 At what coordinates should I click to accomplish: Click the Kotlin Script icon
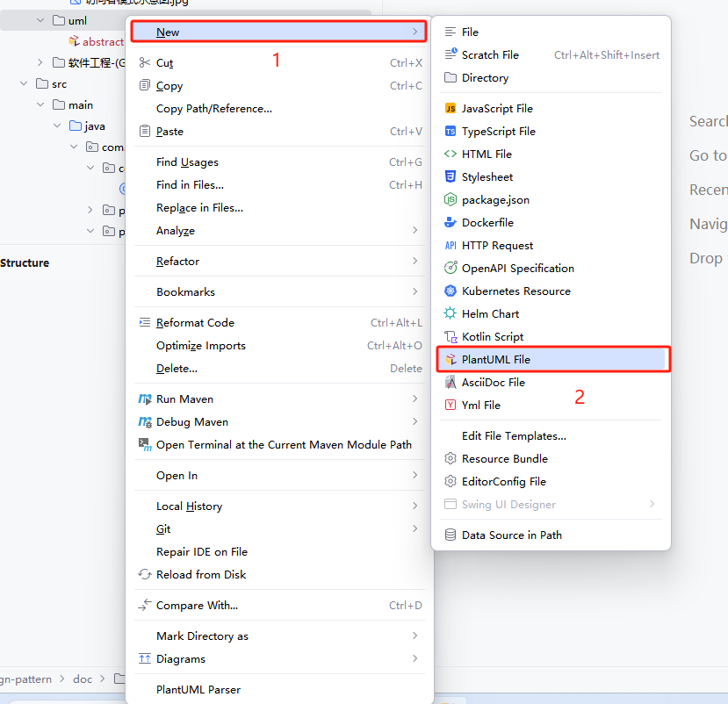pyautogui.click(x=450, y=337)
